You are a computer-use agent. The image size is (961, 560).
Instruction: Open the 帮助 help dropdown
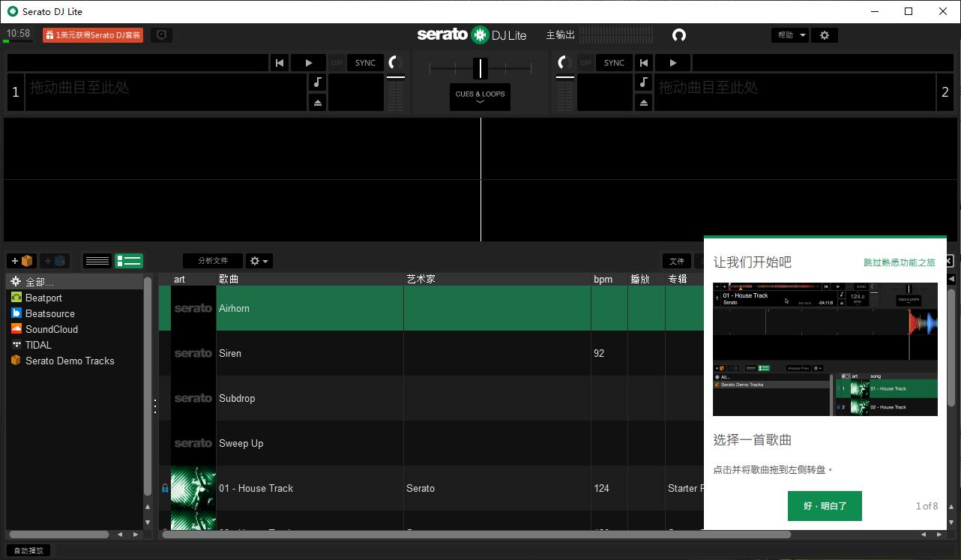(x=790, y=35)
